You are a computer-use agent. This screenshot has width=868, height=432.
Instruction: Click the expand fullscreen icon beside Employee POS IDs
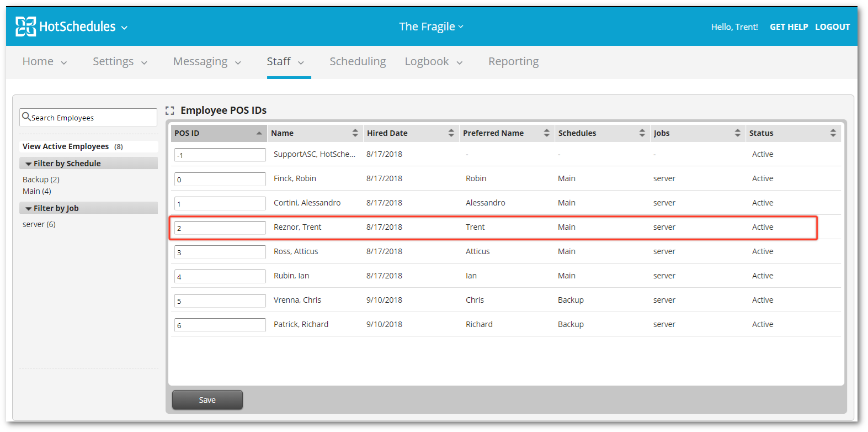pyautogui.click(x=170, y=110)
